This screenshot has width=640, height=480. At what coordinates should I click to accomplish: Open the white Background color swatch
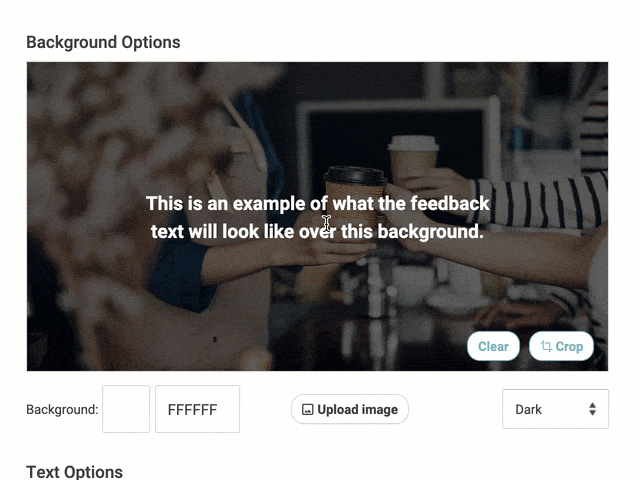coord(126,409)
